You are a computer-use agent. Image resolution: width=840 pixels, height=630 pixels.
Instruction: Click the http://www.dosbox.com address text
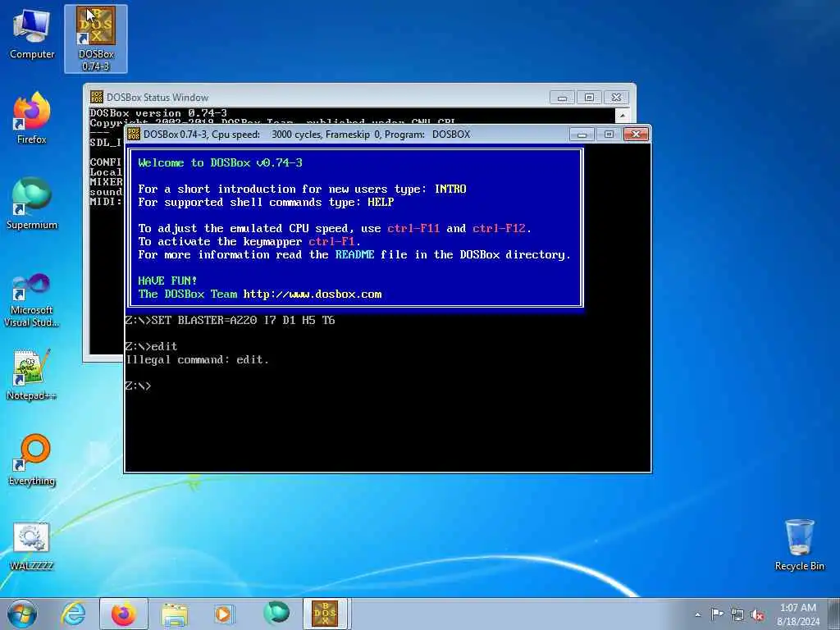[313, 294]
